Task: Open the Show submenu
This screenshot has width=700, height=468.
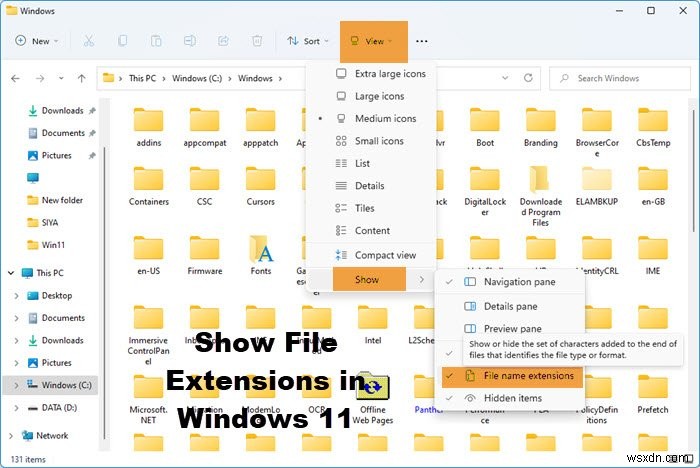Action: point(371,280)
